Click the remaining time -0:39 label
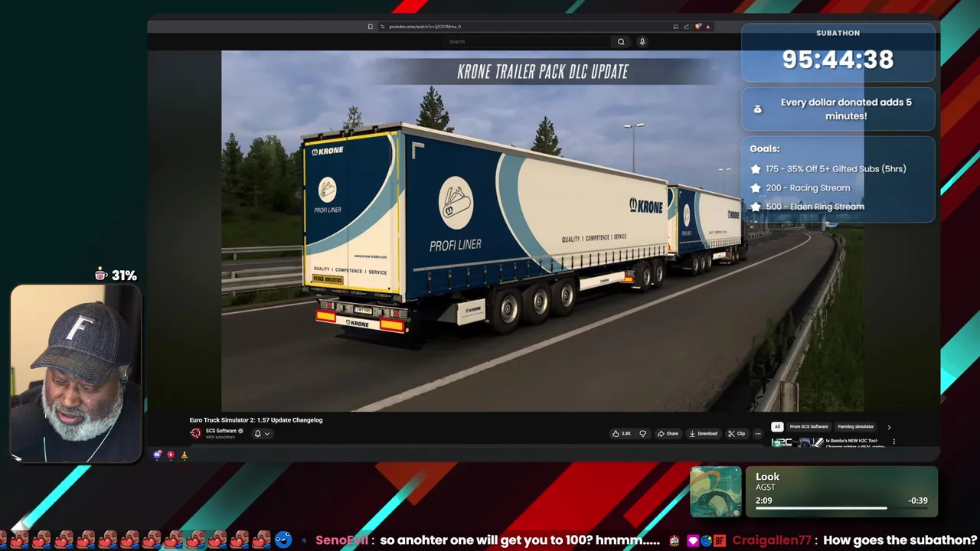The image size is (980, 551). [x=917, y=500]
